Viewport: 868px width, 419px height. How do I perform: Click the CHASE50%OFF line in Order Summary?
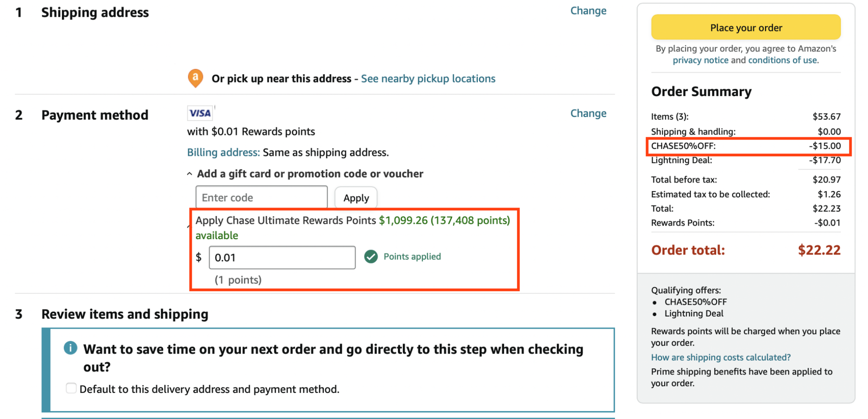pos(683,146)
